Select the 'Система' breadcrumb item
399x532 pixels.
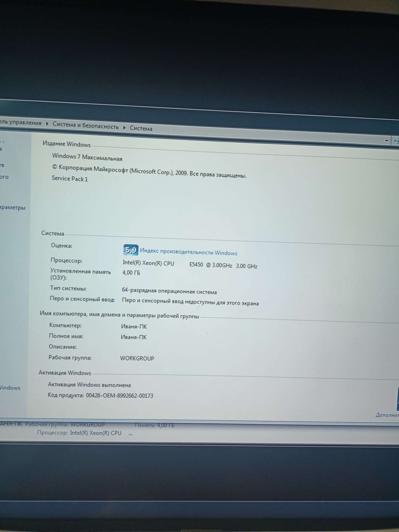(x=141, y=128)
